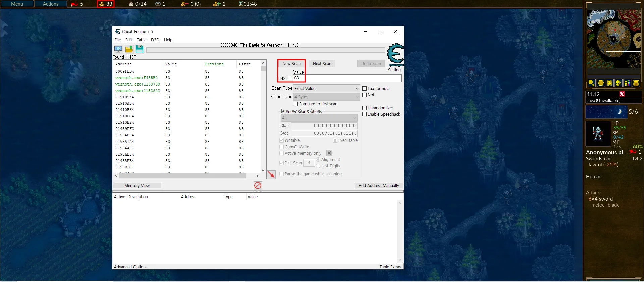Click the units count icon in the top bar
Image resolution: width=644 pixels, height=282 pixels.
tap(158, 4)
